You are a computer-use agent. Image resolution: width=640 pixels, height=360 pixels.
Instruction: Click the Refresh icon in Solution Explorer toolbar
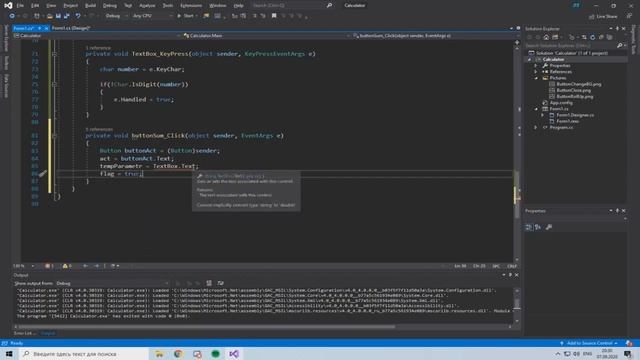593,37
